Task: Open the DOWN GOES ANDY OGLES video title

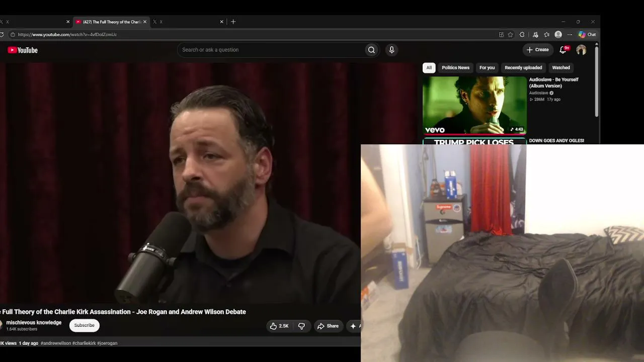Action: (556, 141)
